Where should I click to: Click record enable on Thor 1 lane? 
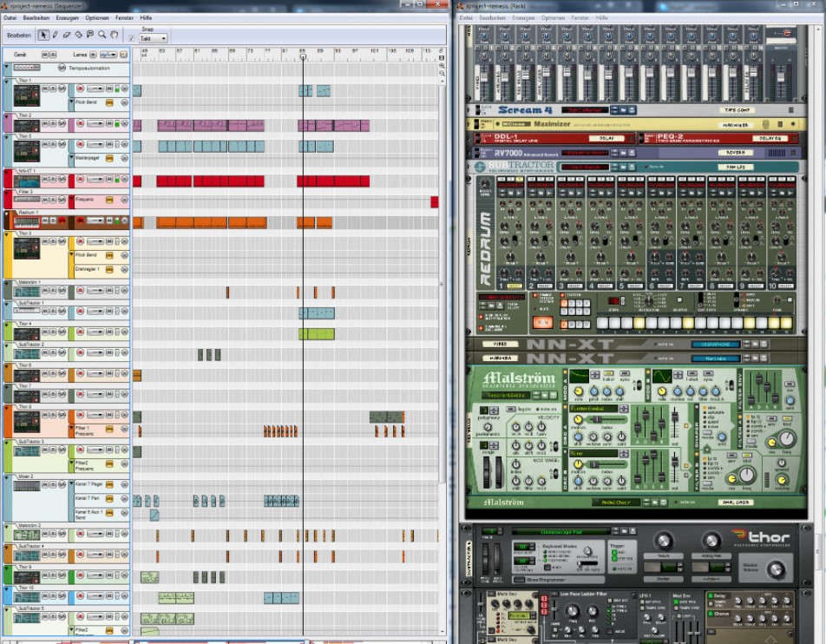click(80, 89)
